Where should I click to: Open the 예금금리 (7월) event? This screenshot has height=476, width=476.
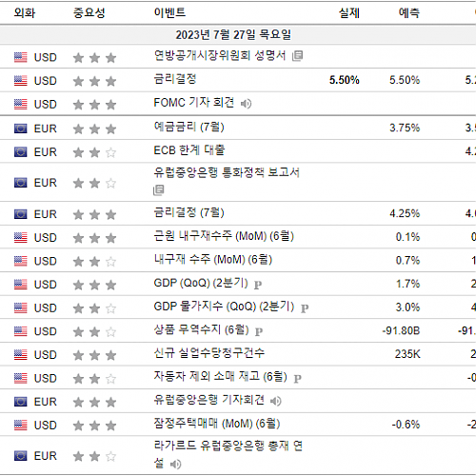click(x=188, y=127)
